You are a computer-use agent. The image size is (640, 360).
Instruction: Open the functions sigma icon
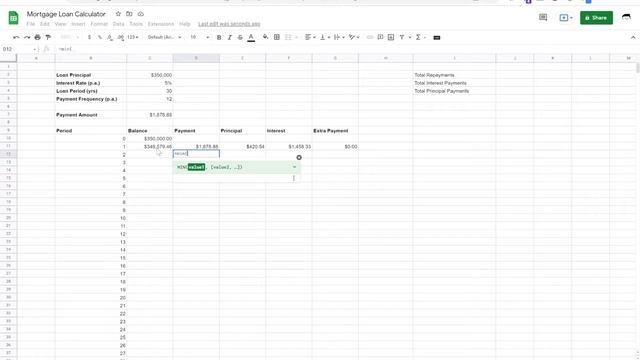point(418,37)
